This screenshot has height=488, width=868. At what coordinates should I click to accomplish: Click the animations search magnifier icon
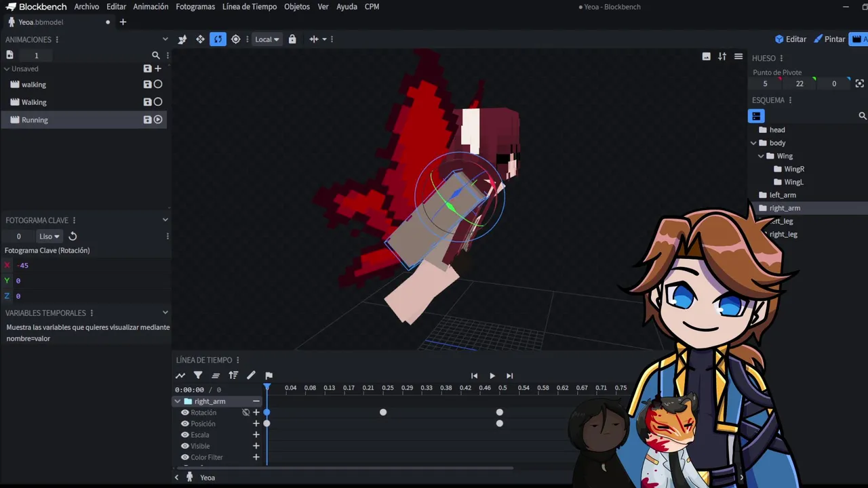pyautogui.click(x=156, y=56)
